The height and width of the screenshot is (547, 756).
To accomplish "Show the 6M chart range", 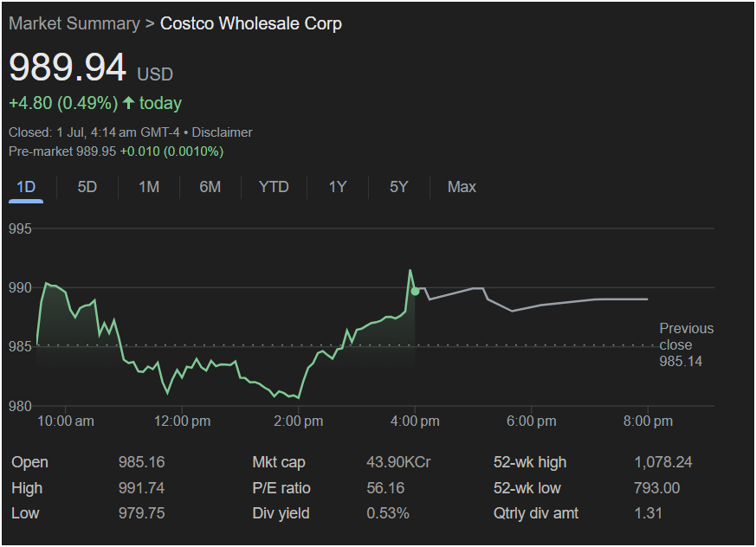I will 210,187.
